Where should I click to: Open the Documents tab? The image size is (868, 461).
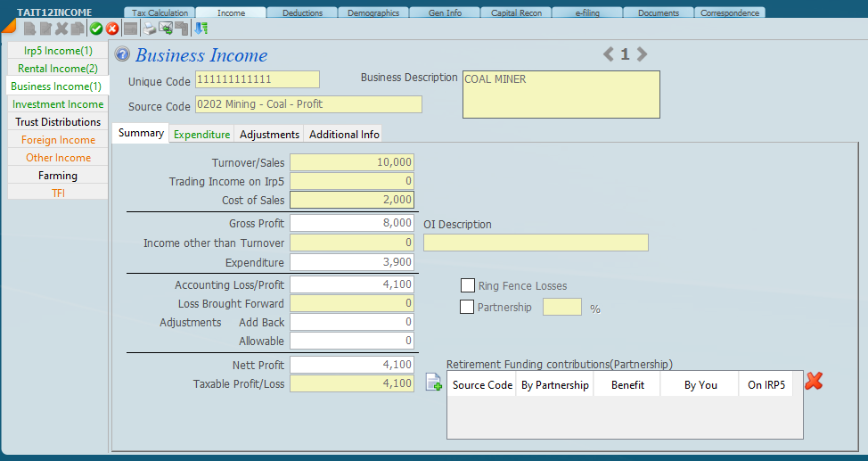(x=659, y=12)
